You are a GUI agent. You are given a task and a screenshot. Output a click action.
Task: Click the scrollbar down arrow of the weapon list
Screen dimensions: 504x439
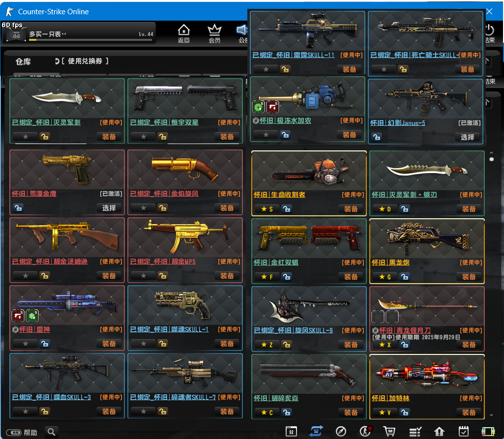(492, 415)
